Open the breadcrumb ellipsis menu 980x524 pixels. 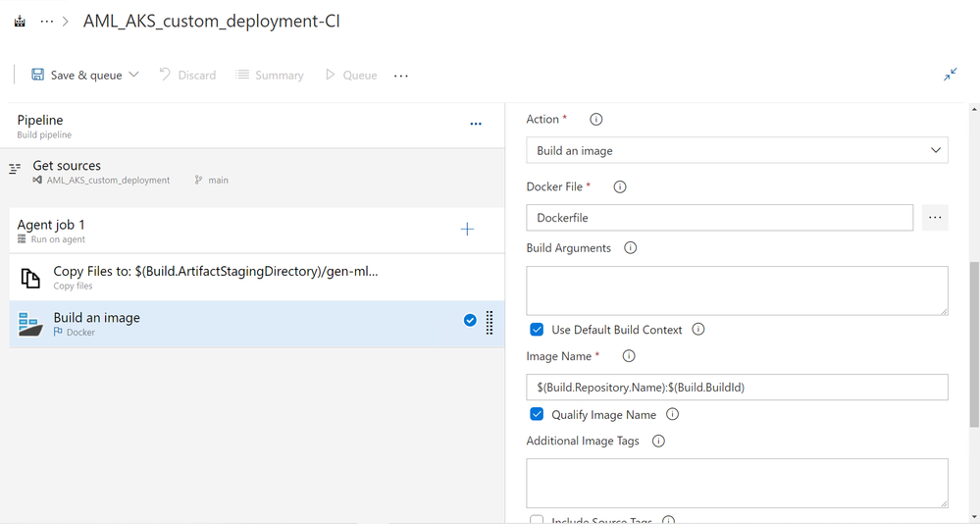[46, 22]
